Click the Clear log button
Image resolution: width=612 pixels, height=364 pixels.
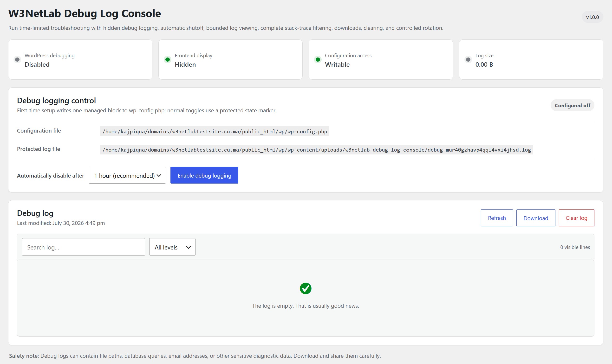tap(576, 218)
